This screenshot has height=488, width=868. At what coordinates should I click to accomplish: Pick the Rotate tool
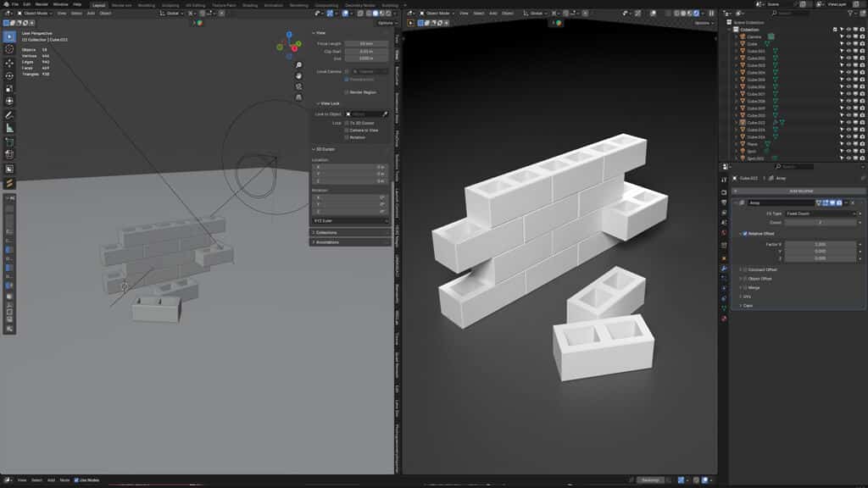[9, 75]
